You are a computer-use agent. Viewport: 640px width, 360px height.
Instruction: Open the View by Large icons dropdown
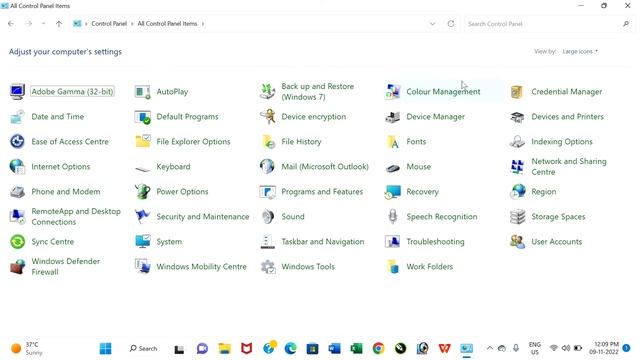[x=580, y=51]
